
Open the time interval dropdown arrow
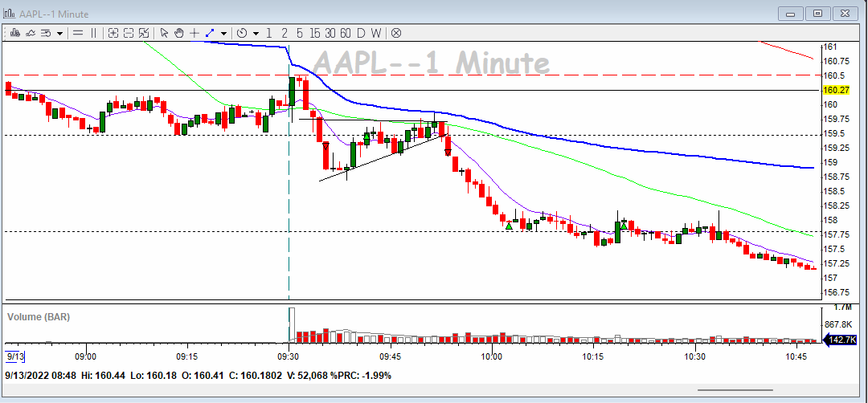[256, 33]
